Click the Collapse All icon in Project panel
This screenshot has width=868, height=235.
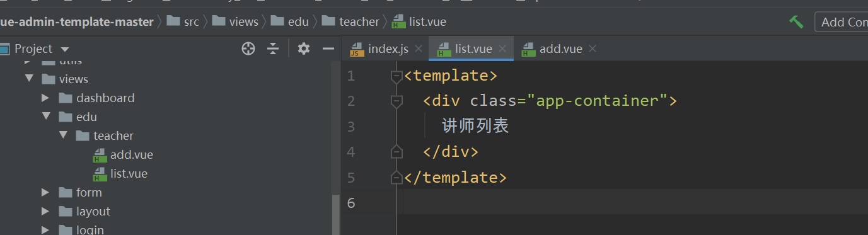click(273, 49)
